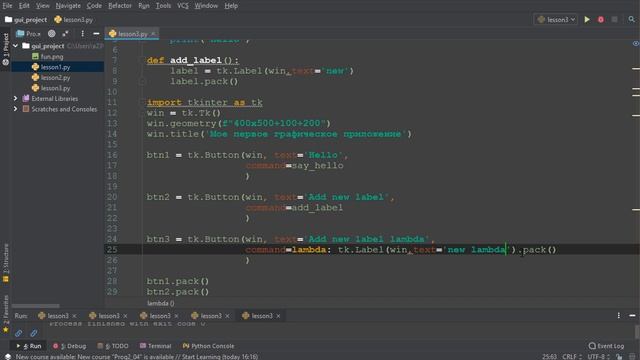Toggle the TODO tool window button
The image size is (640, 360).
(113, 346)
